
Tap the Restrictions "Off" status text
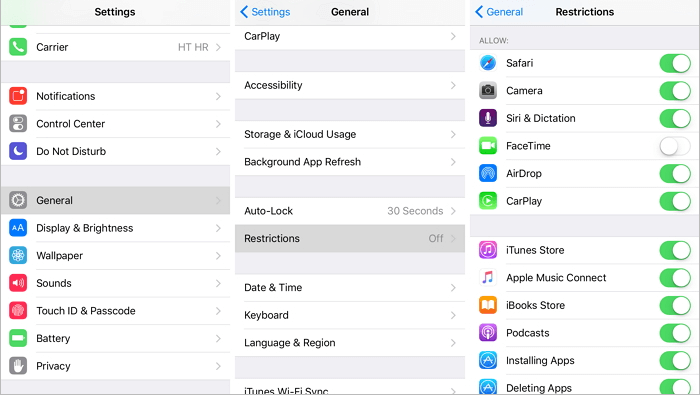[436, 238]
